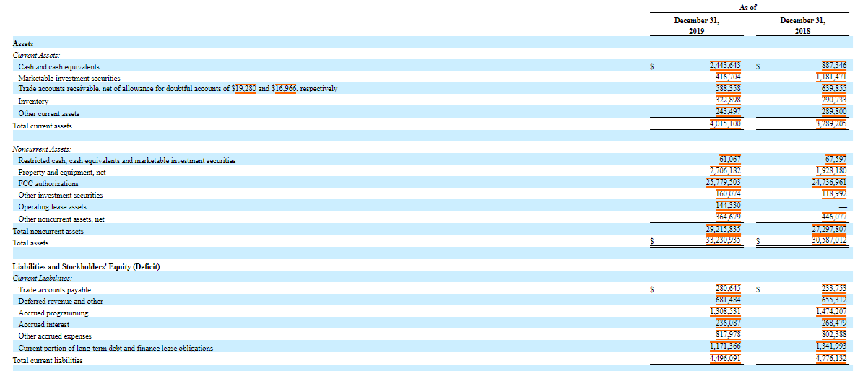Click other accrued expenses value 817,978

tap(728, 335)
